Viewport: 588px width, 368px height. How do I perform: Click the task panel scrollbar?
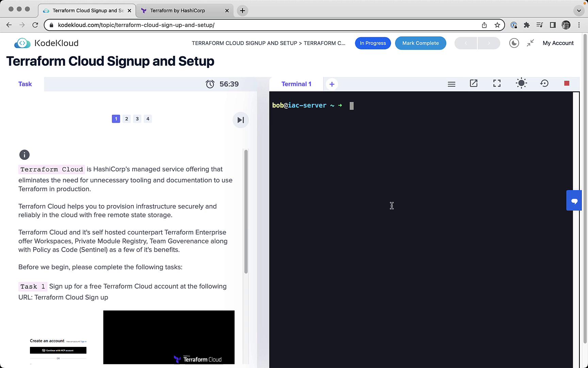(x=246, y=211)
